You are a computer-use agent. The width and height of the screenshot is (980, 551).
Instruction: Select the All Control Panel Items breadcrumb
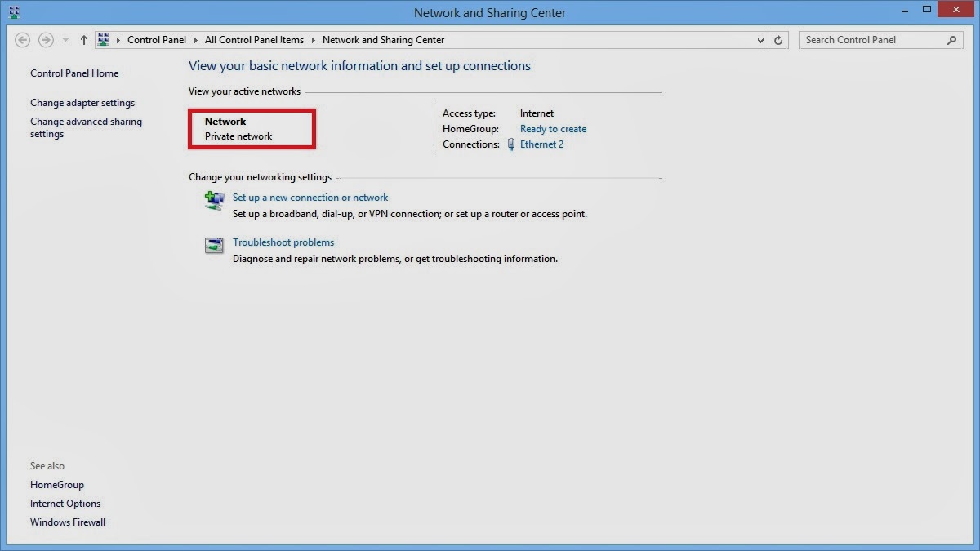click(x=254, y=39)
